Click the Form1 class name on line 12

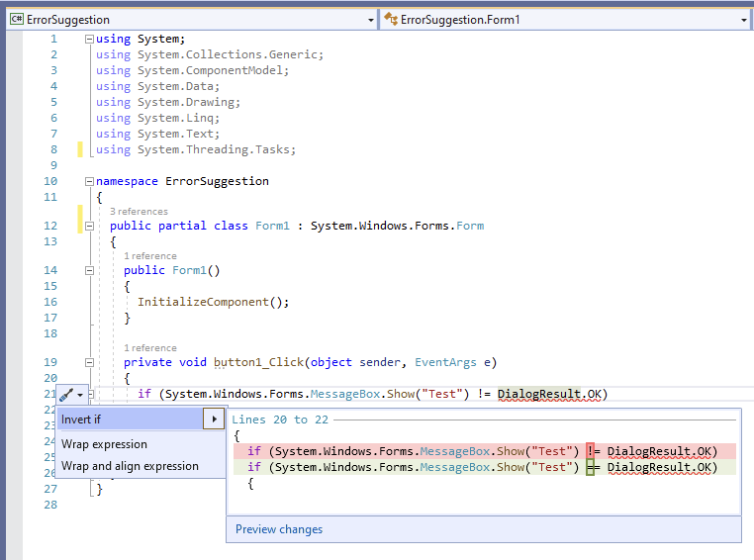pyautogui.click(x=273, y=226)
